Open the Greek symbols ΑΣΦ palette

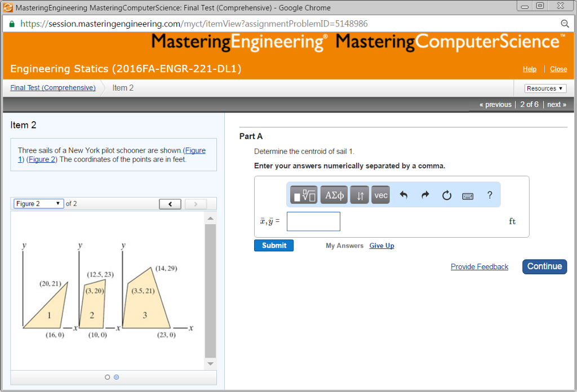pos(334,194)
